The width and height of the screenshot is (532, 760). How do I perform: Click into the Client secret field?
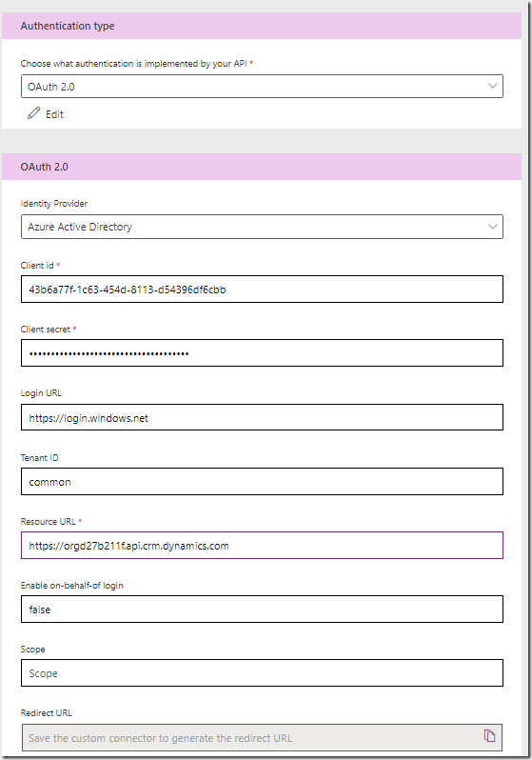pyautogui.click(x=262, y=352)
